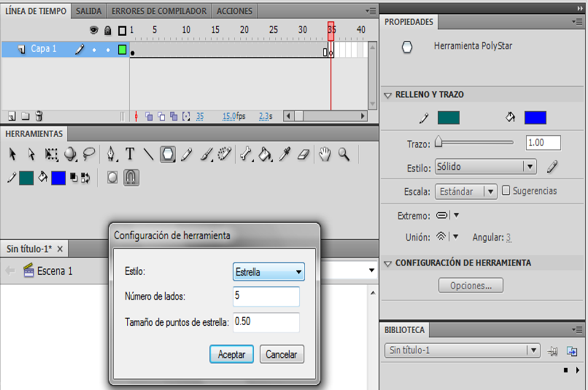Click the Opciones... button
This screenshot has height=390, width=588.
470,286
